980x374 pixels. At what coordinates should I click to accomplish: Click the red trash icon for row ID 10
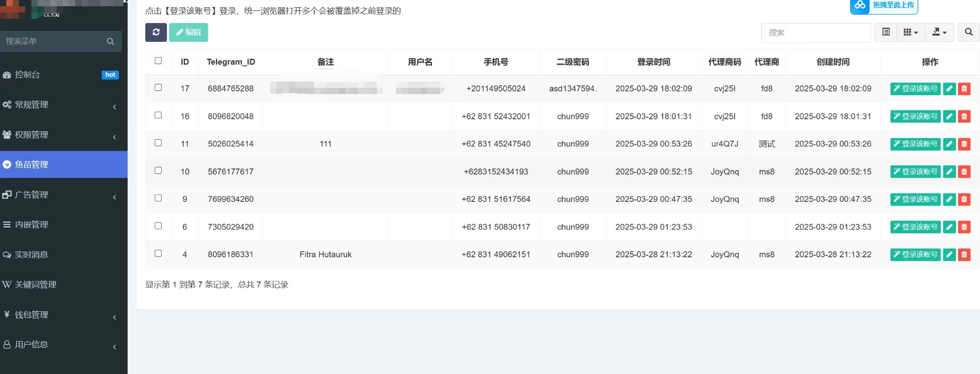coord(964,172)
